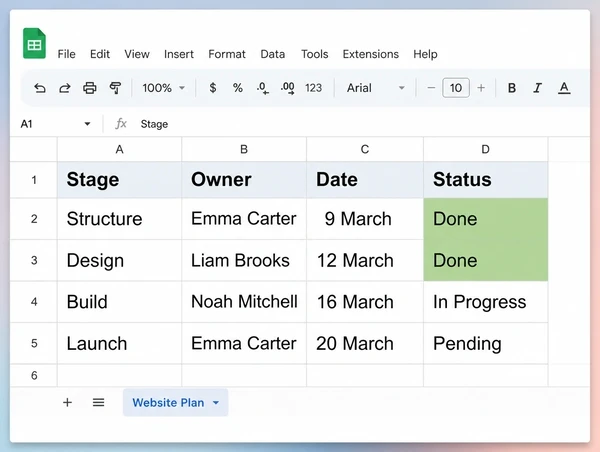Add a new sheet with plus icon
Viewport: 600px width, 452px height.
[x=67, y=402]
